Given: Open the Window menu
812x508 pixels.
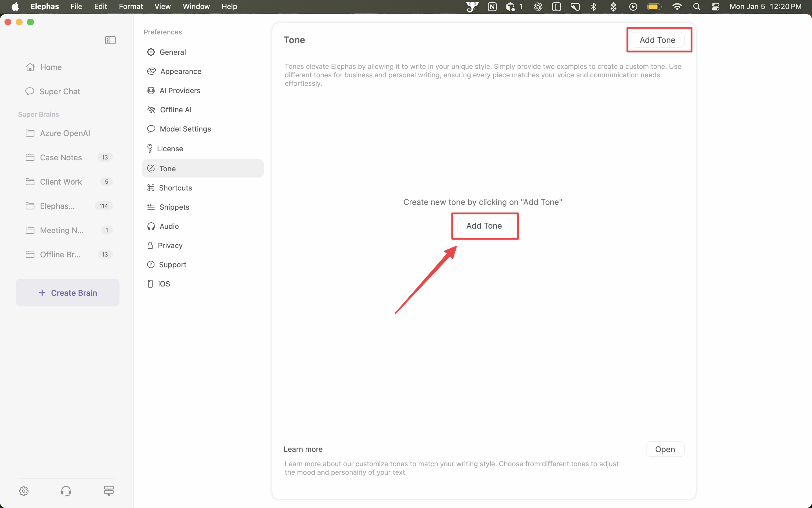Looking at the screenshot, I should [196, 6].
